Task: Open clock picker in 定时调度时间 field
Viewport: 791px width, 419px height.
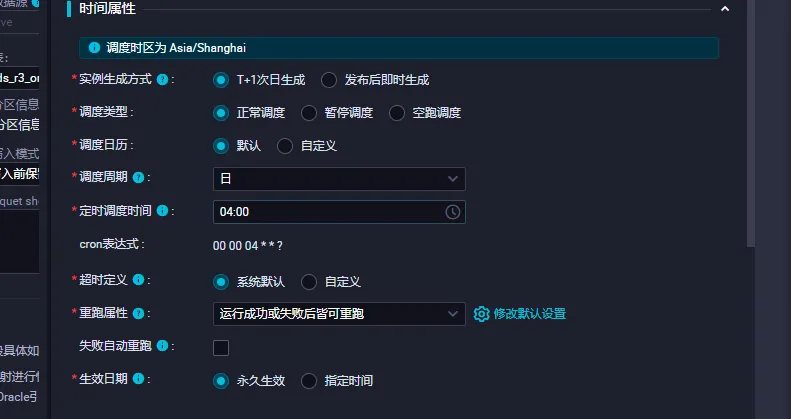Action: (453, 212)
